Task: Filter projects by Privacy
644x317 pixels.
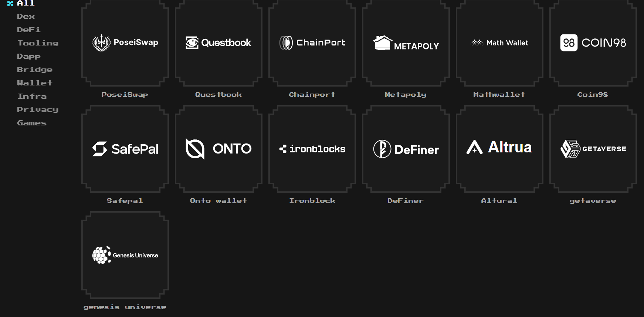Action: [37, 110]
